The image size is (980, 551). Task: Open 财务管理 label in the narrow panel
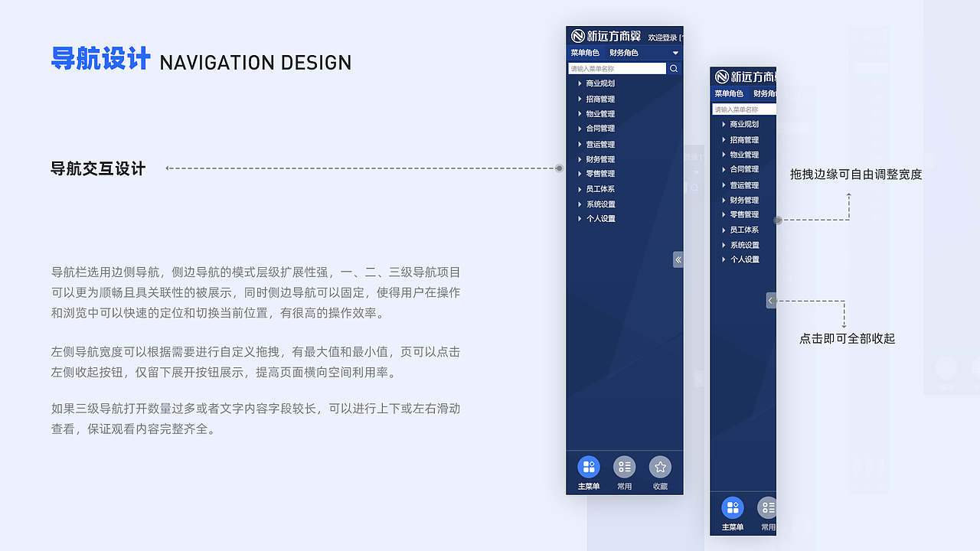click(744, 200)
